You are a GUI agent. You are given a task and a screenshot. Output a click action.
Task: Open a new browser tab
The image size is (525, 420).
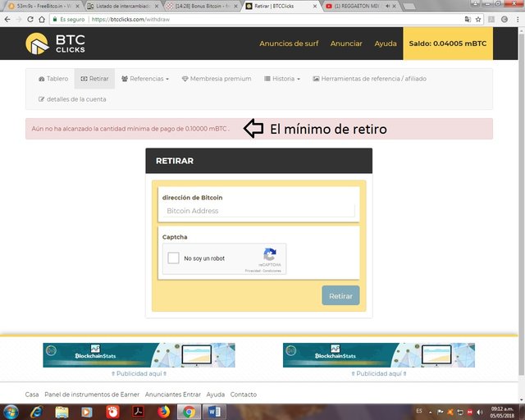409,6
